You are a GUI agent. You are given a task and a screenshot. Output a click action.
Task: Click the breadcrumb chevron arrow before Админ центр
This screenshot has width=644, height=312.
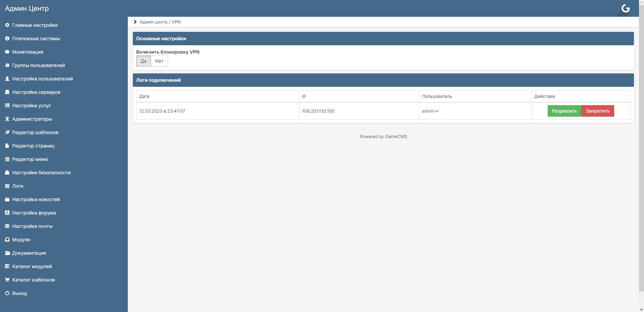(135, 22)
